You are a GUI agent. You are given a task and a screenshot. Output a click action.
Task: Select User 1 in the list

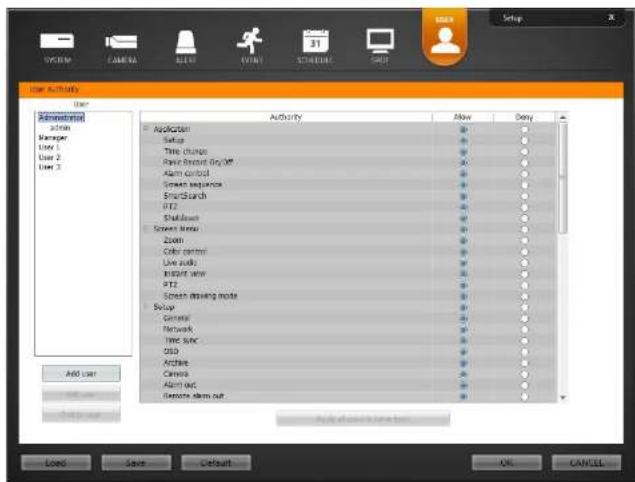pos(49,147)
